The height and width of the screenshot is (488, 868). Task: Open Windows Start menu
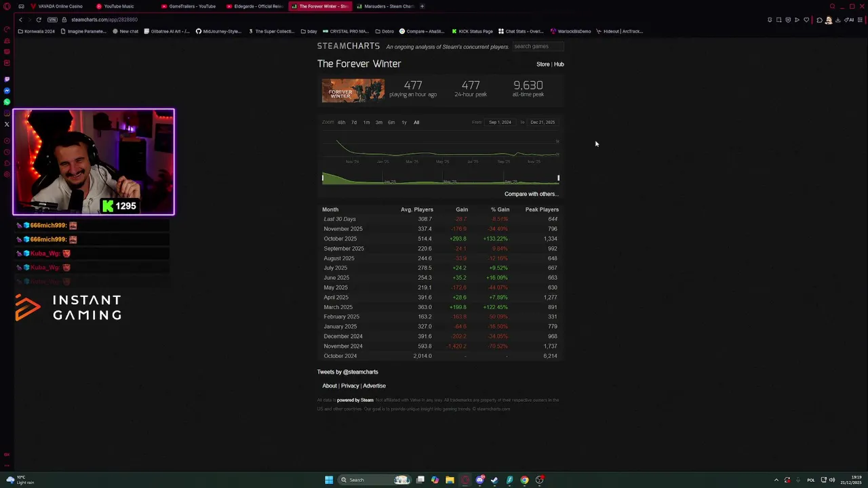329,480
